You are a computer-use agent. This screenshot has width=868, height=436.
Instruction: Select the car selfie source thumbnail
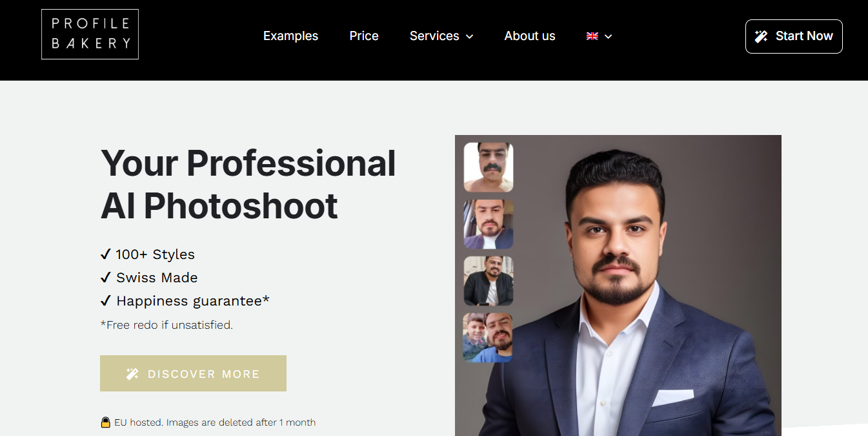pos(489,224)
